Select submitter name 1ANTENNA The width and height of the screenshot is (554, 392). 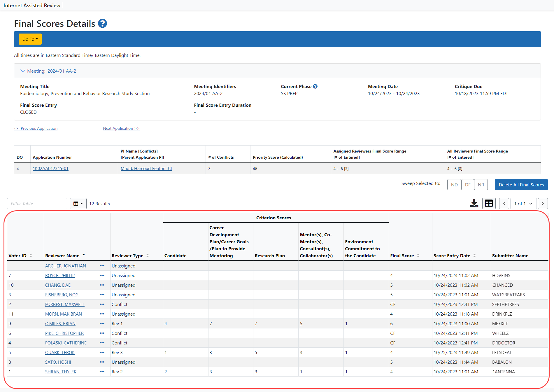click(504, 372)
